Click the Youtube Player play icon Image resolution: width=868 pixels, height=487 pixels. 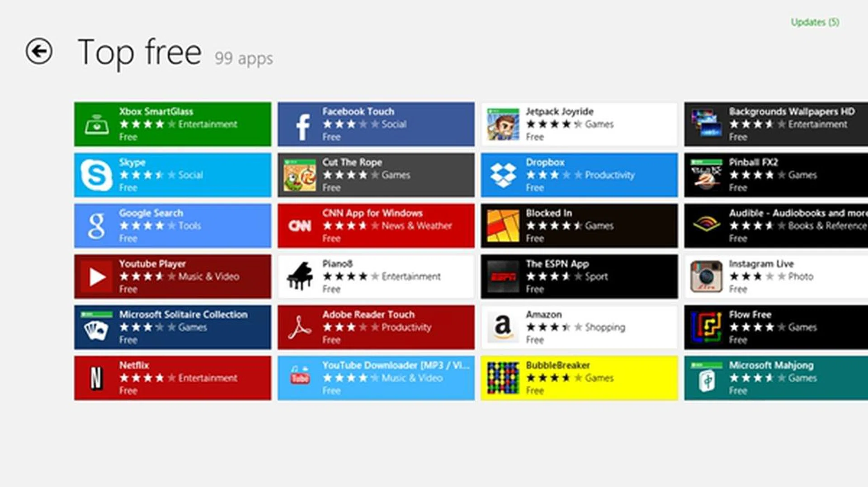point(96,276)
